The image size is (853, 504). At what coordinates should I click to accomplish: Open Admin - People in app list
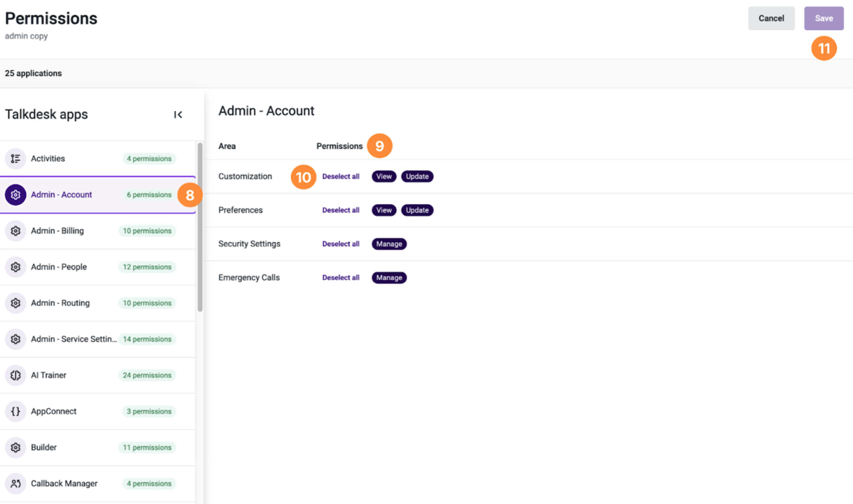tap(98, 267)
